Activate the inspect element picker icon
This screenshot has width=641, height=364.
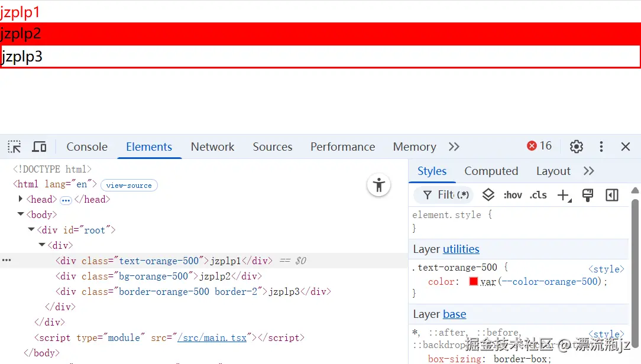coord(14,147)
